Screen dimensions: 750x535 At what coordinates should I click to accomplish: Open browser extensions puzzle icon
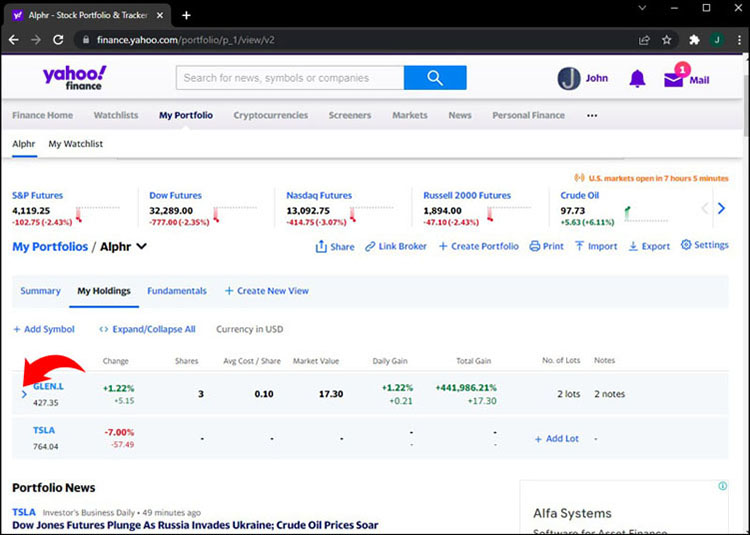point(694,40)
